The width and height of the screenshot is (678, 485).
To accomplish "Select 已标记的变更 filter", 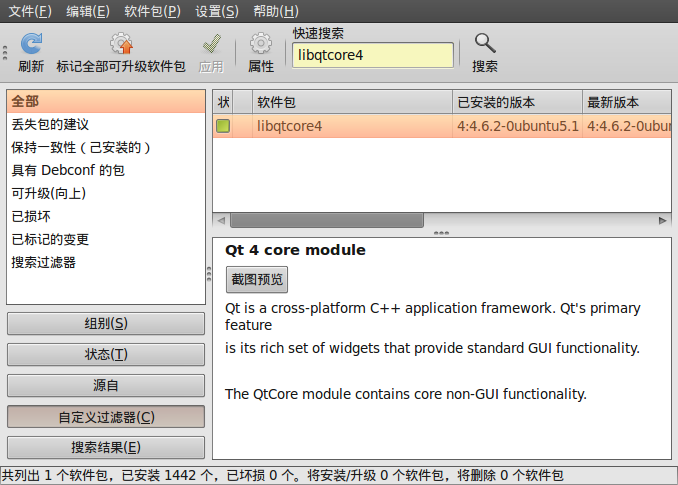I will tap(106, 239).
